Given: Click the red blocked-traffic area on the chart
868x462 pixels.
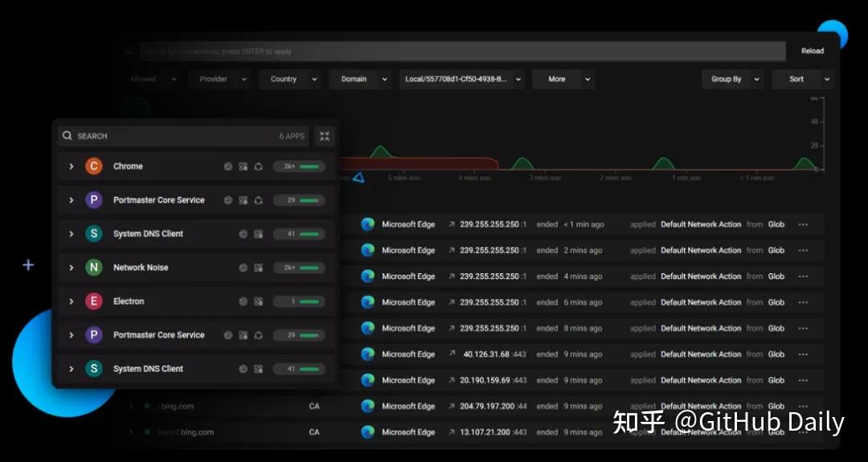Looking at the screenshot, I should [419, 164].
